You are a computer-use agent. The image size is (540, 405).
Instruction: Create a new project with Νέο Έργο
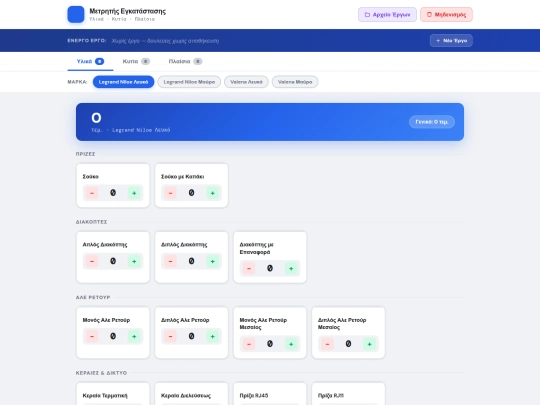click(451, 41)
